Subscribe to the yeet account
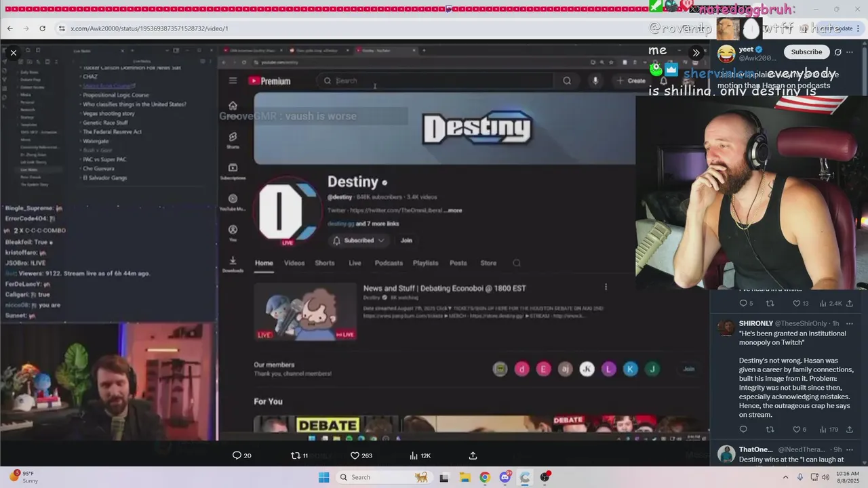The image size is (868, 488). click(806, 52)
